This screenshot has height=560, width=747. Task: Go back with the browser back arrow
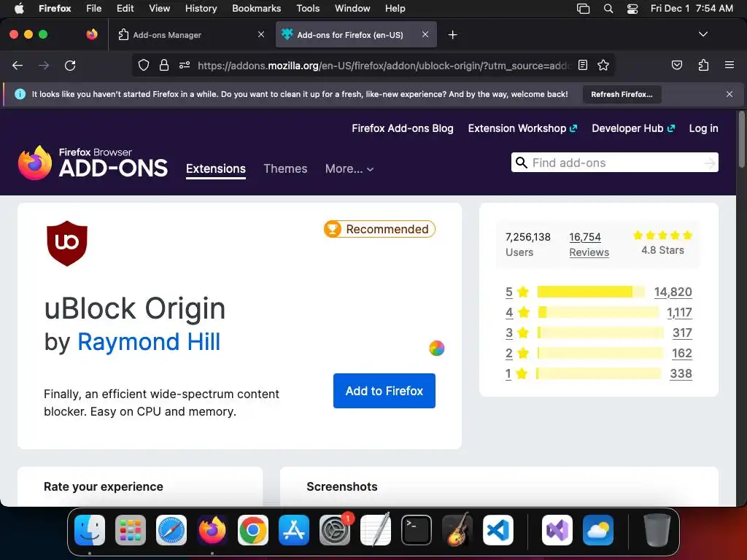point(18,65)
